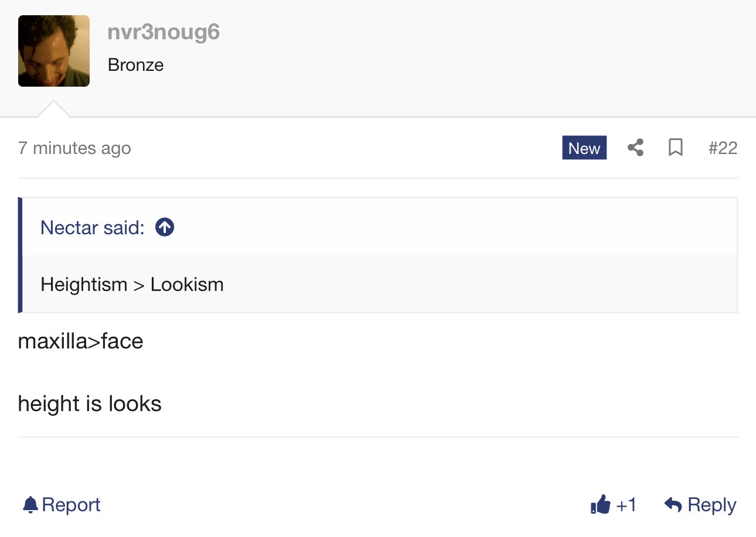
Task: Click the New post badge
Action: point(584,148)
